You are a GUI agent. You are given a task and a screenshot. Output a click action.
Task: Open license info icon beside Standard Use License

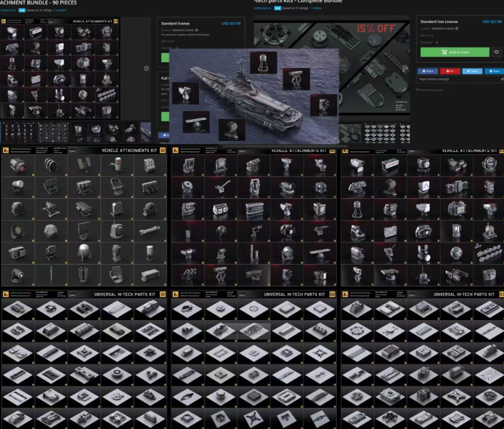pyautogui.click(x=456, y=28)
